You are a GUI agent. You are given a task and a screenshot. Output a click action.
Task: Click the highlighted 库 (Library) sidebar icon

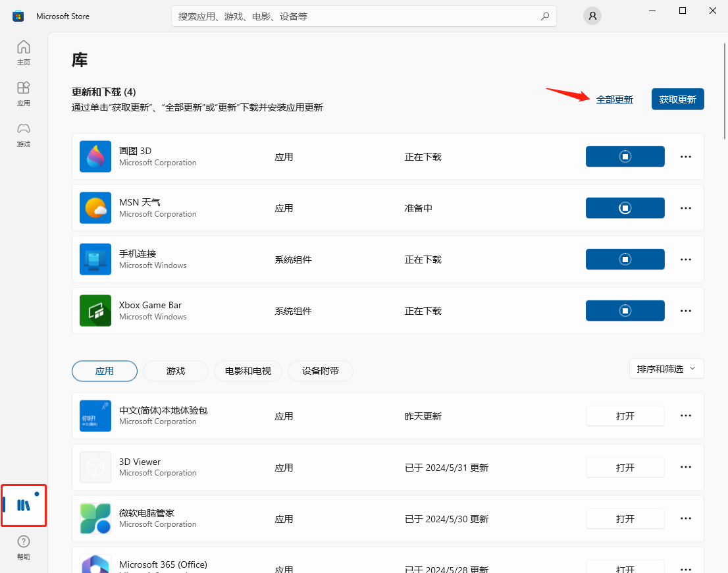coord(24,505)
